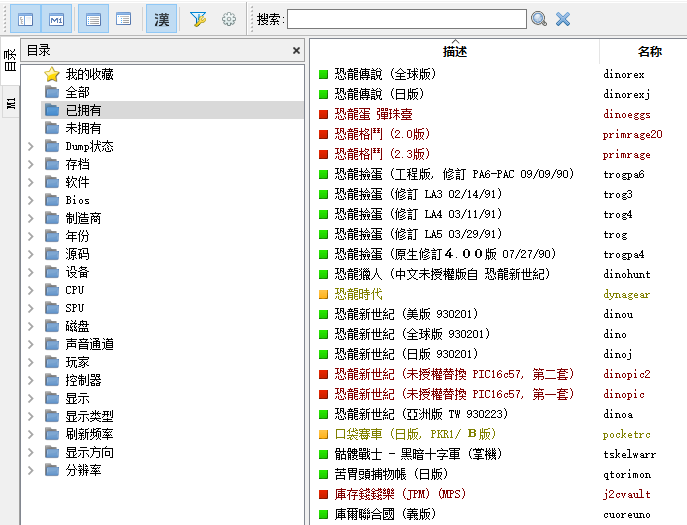Close the 目录 panel with its X
687x525 pixels.
(x=296, y=50)
